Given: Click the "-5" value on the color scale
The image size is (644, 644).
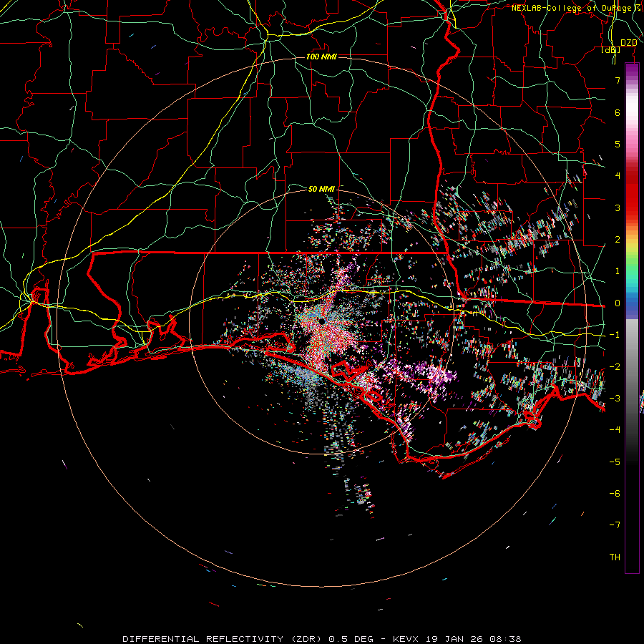Looking at the screenshot, I should tap(615, 462).
